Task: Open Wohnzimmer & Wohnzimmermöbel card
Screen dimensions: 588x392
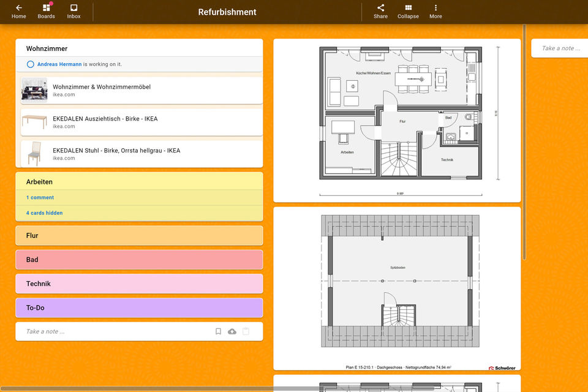Action: (x=141, y=91)
